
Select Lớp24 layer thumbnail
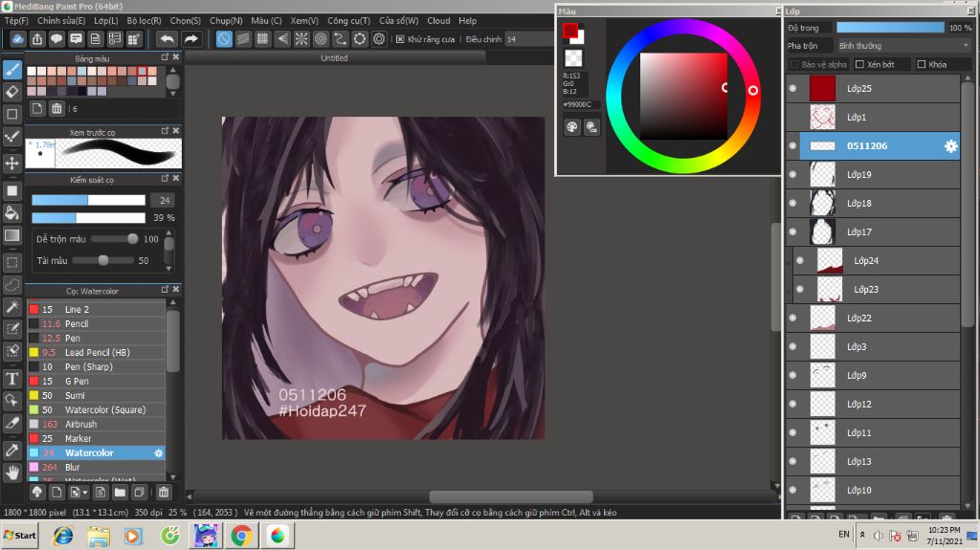click(830, 260)
